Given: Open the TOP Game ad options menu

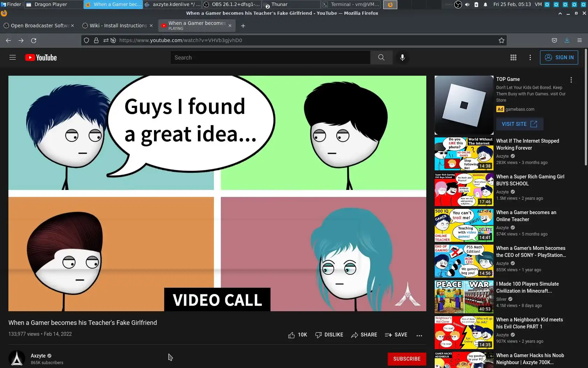Looking at the screenshot, I should tap(571, 80).
